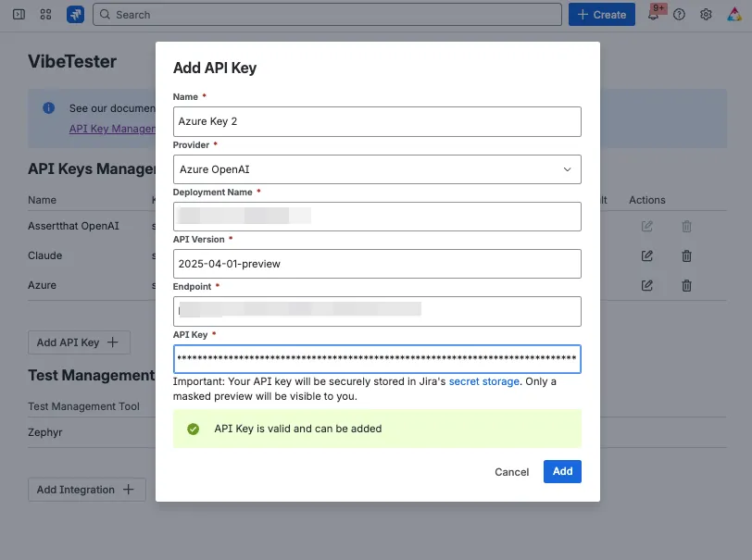Select the Azure row name
This screenshot has height=560, width=752.
point(43,285)
